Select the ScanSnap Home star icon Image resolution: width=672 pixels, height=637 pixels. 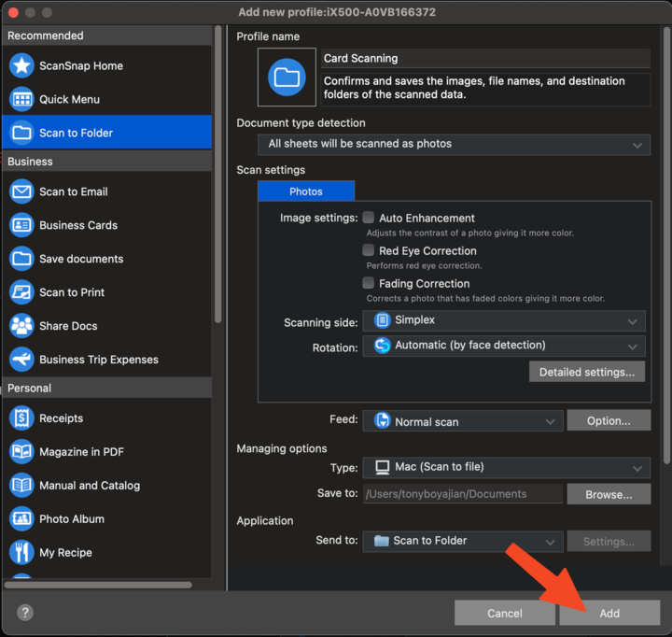(21, 65)
